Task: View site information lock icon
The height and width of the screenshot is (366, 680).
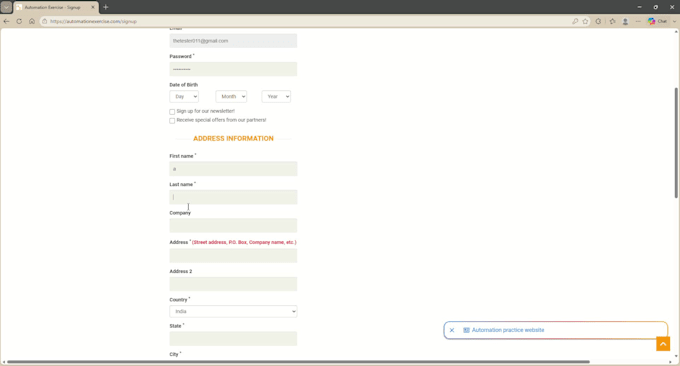Action: click(45, 21)
